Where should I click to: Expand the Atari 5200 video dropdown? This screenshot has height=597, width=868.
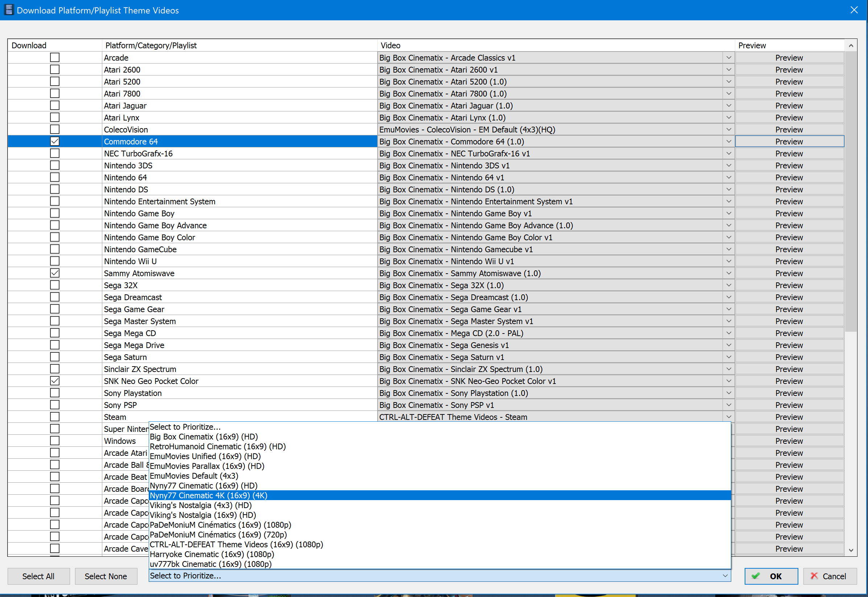(729, 82)
